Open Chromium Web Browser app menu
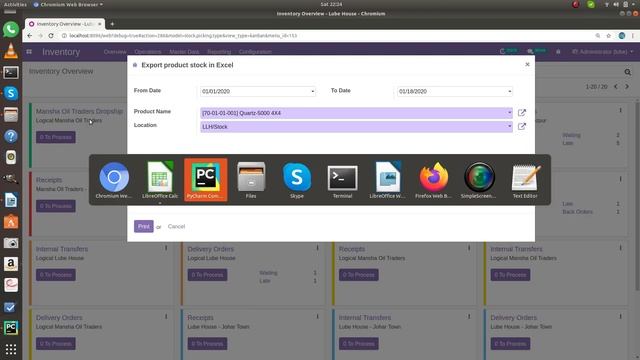Image resolution: width=640 pixels, height=360 pixels. [x=68, y=4]
